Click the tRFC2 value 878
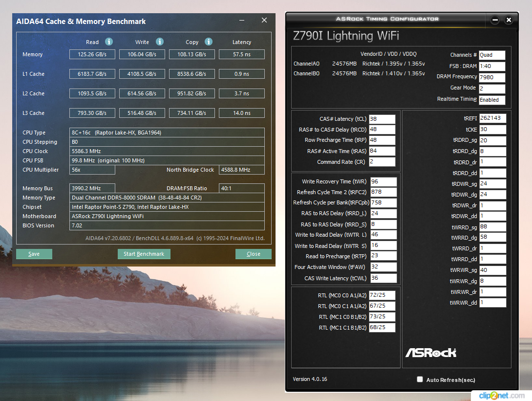 click(x=383, y=192)
